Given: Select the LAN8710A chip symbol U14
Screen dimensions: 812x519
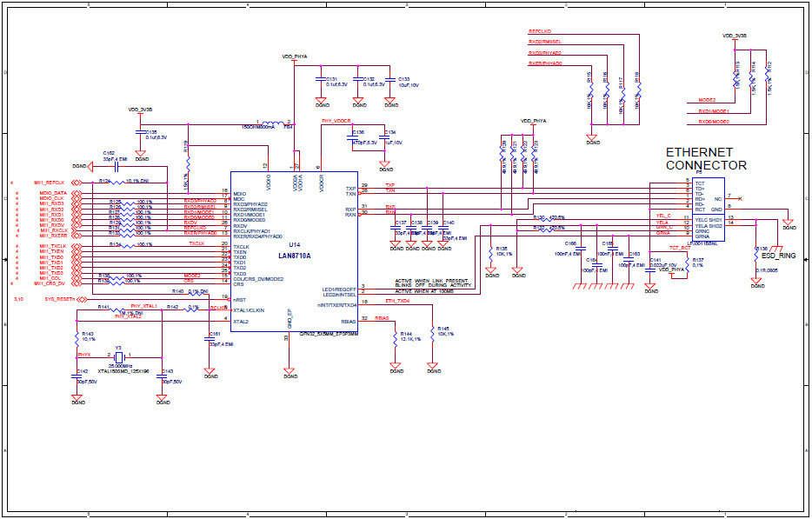Looking at the screenshot, I should [296, 252].
